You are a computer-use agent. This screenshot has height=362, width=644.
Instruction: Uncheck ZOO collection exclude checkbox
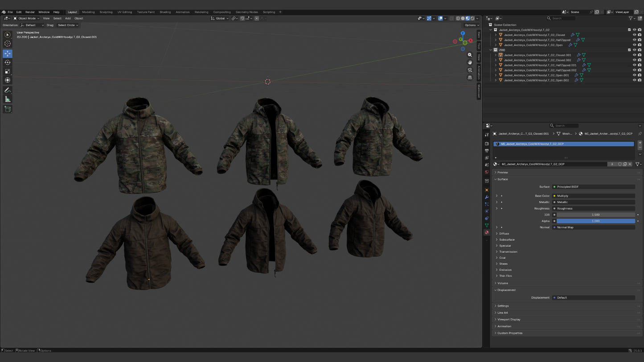point(629,50)
